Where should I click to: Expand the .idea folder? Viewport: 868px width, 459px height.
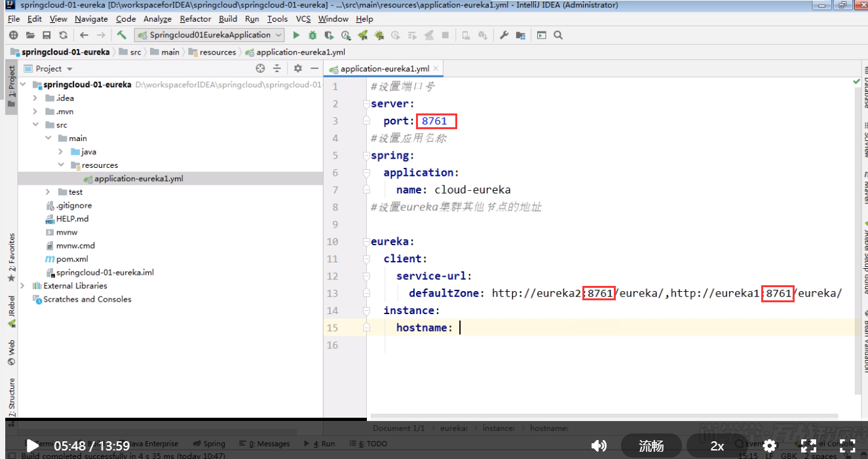(35, 98)
